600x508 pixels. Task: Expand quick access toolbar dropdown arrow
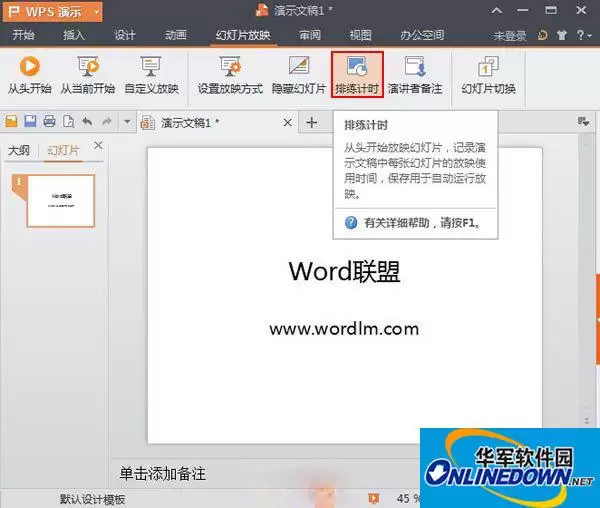[127, 122]
